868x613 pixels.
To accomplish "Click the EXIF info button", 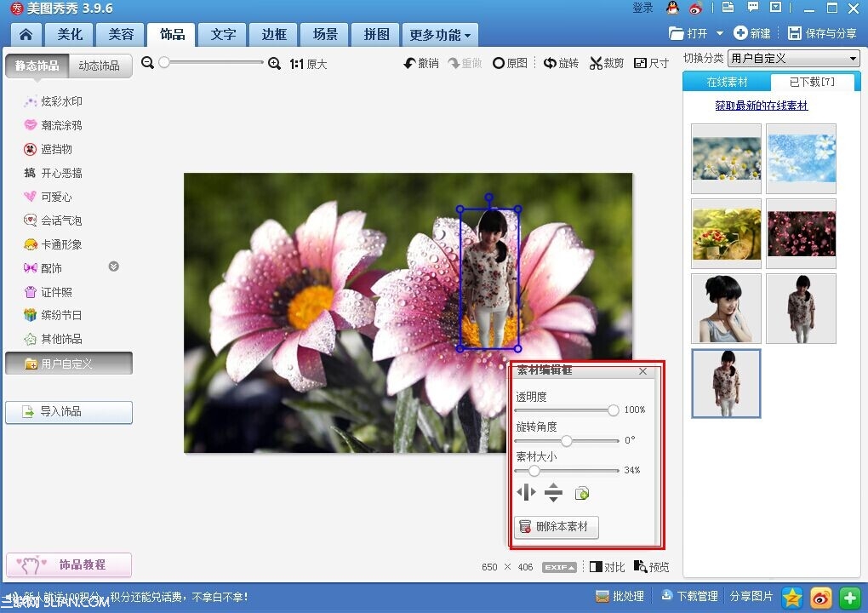I will 559,567.
